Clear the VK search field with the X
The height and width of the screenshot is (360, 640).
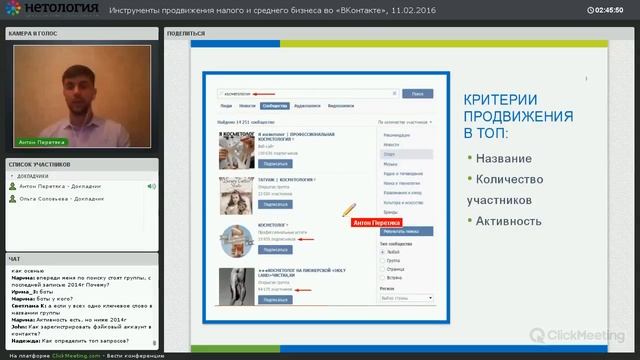pyautogui.click(x=394, y=93)
